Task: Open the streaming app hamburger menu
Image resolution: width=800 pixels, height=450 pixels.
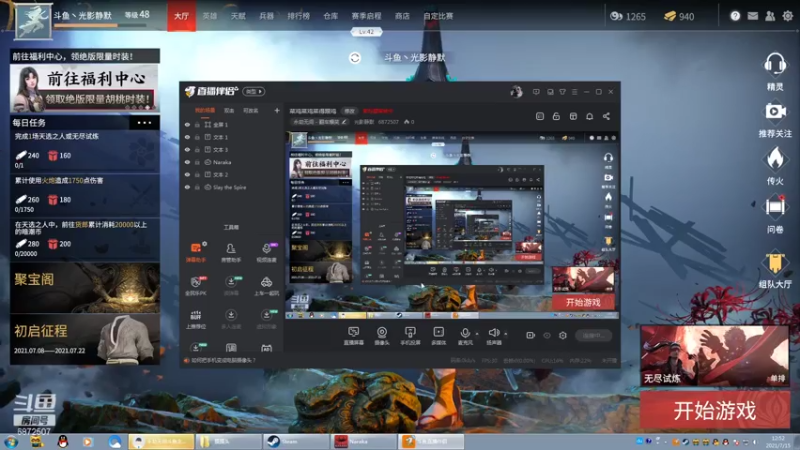Action: (x=574, y=92)
